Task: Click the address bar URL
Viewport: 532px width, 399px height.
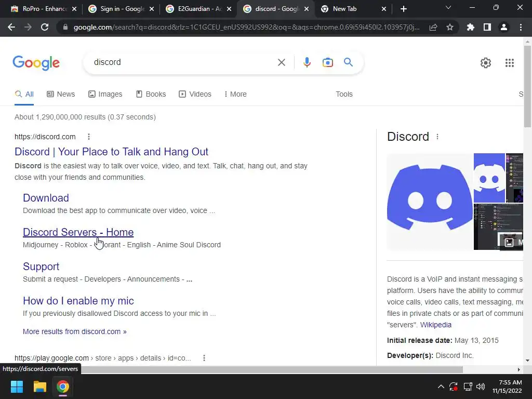Action: [246, 27]
